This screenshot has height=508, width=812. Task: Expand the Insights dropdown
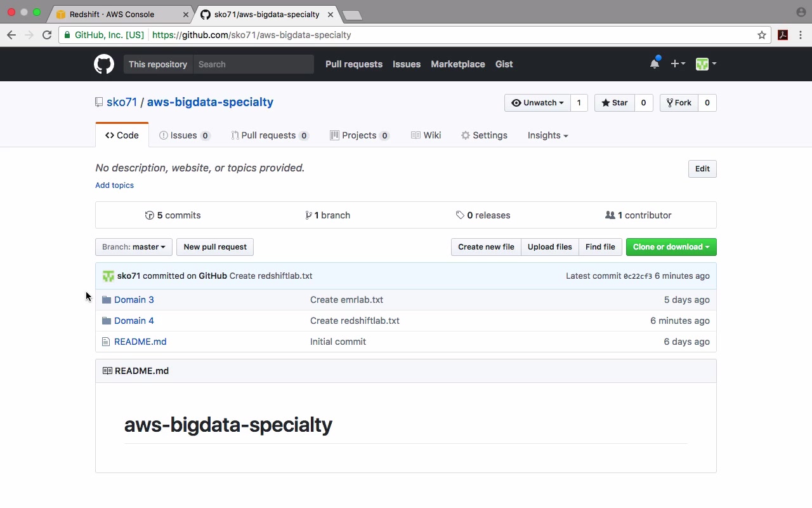click(x=547, y=135)
